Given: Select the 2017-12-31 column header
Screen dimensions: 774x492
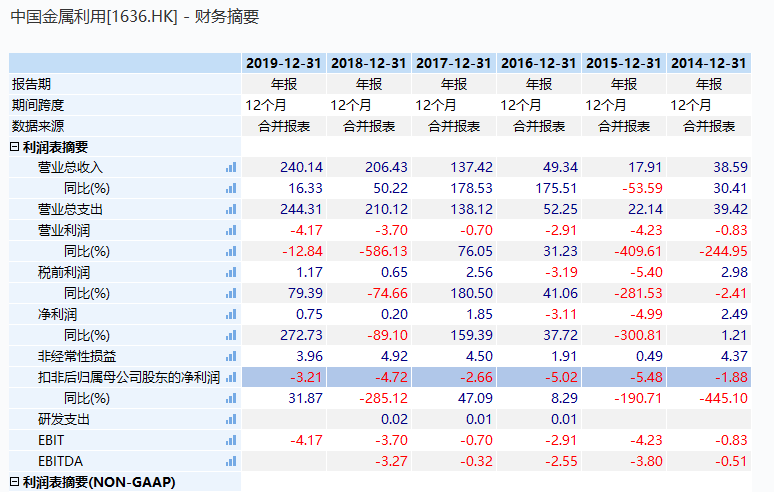Looking at the screenshot, I should [x=453, y=63].
